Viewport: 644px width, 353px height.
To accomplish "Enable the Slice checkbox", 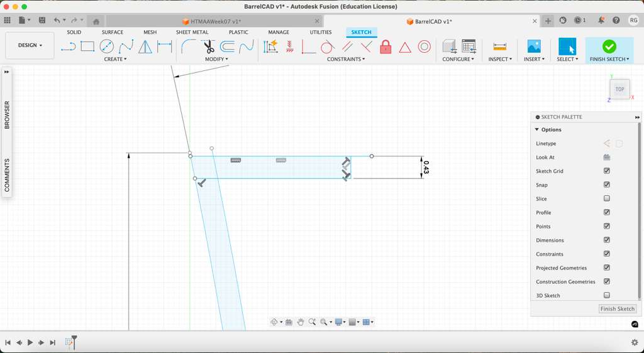I will tap(607, 198).
